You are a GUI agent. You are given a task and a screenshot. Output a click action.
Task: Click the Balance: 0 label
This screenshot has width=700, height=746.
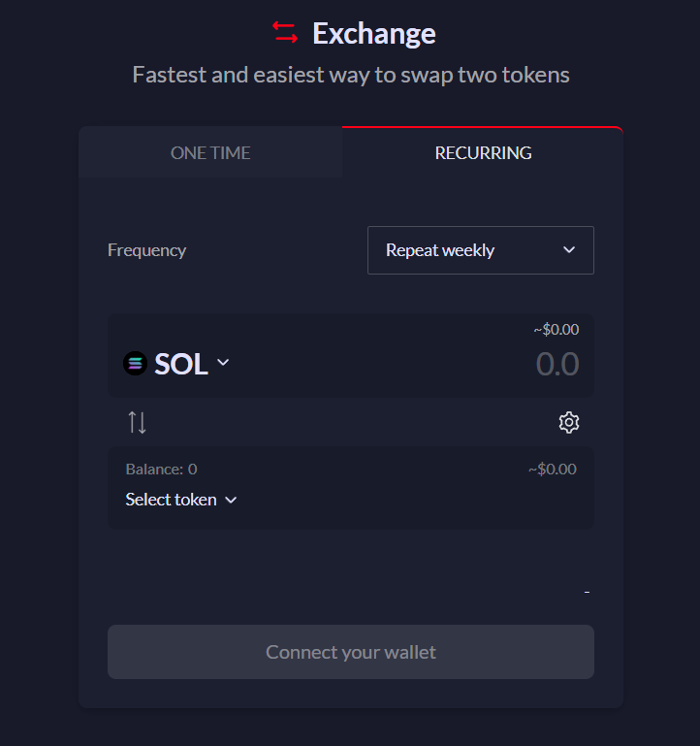pos(161,470)
